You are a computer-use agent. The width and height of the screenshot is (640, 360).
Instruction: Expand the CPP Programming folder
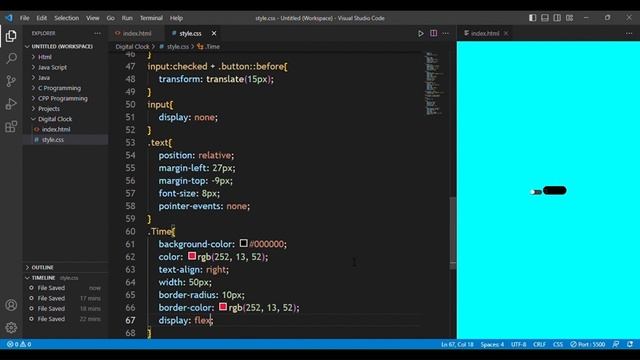pos(62,98)
